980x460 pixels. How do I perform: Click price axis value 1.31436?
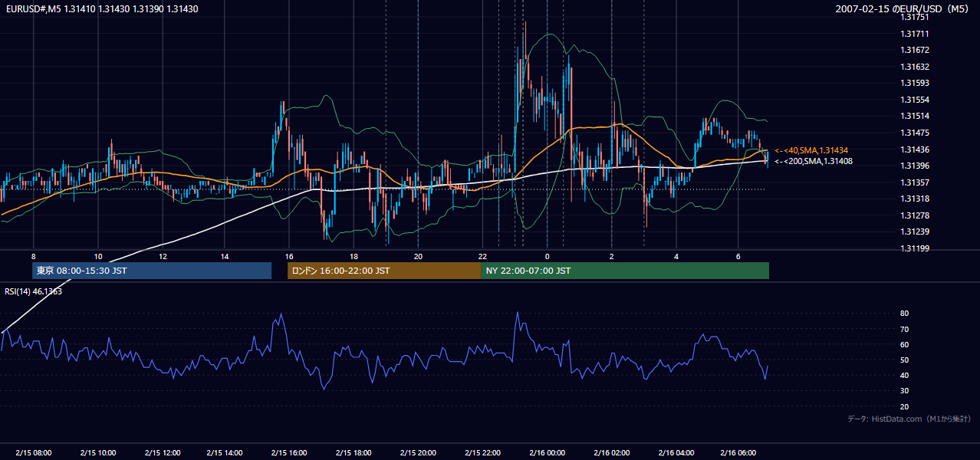915,149
